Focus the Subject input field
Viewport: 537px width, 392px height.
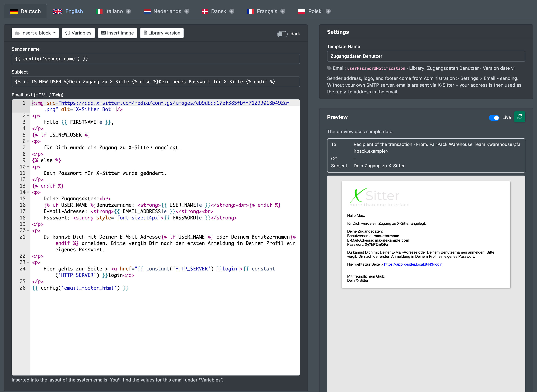(x=156, y=82)
